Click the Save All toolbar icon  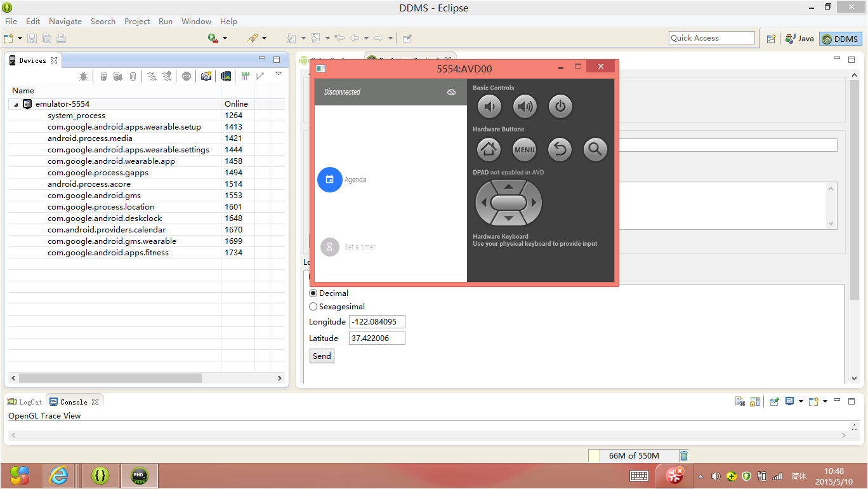(46, 39)
